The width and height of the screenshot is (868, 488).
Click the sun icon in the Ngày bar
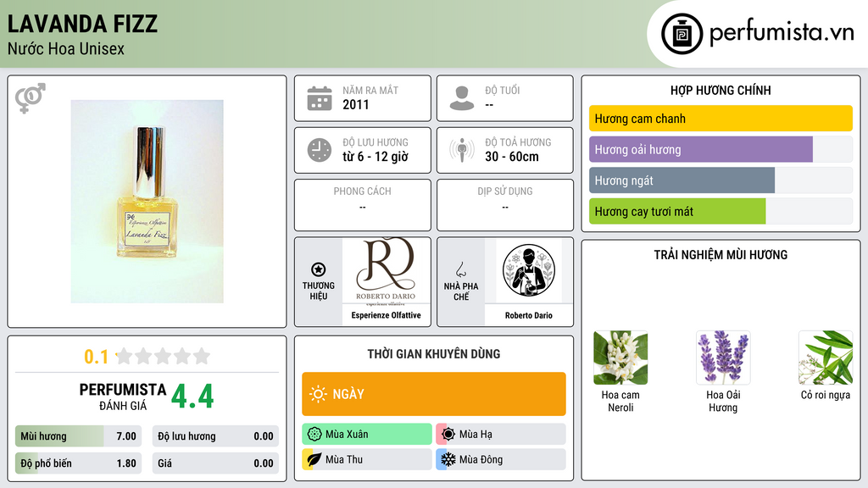click(318, 394)
